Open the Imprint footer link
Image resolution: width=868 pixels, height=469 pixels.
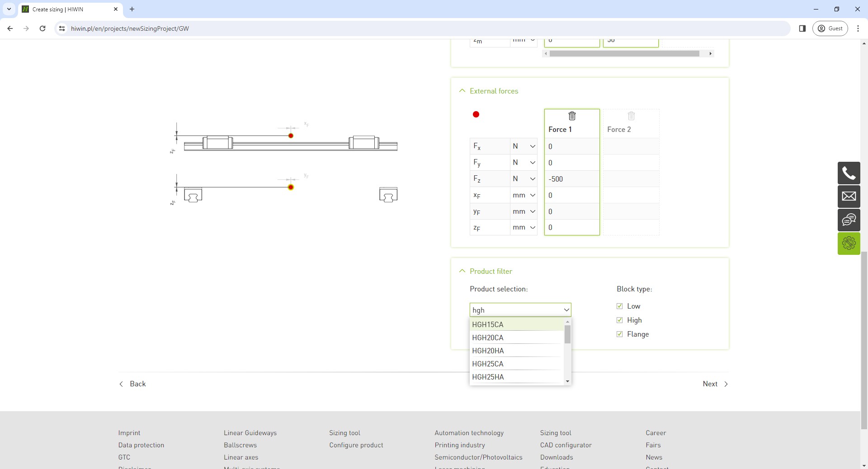[x=129, y=433]
